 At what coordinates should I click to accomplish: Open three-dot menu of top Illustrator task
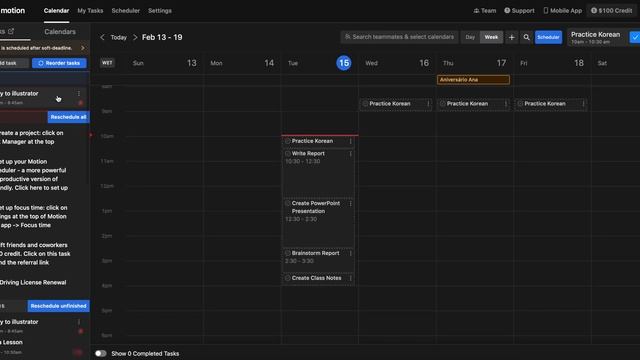[79, 93]
